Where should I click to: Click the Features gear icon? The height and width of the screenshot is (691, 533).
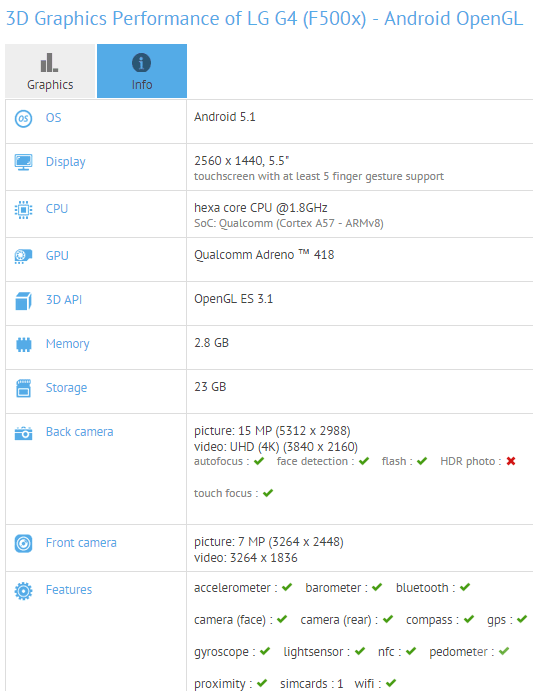coord(23,591)
